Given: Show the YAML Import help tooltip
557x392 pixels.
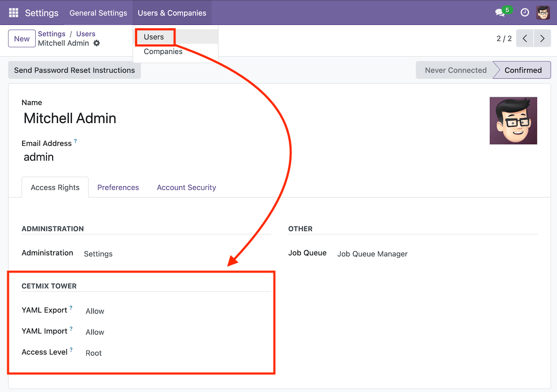Looking at the screenshot, I should pyautogui.click(x=71, y=328).
